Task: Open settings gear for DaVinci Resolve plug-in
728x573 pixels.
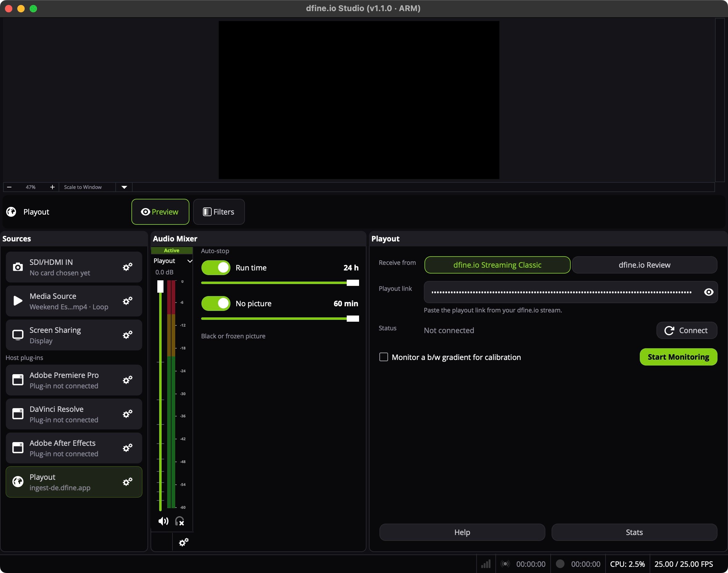Action: 127,414
